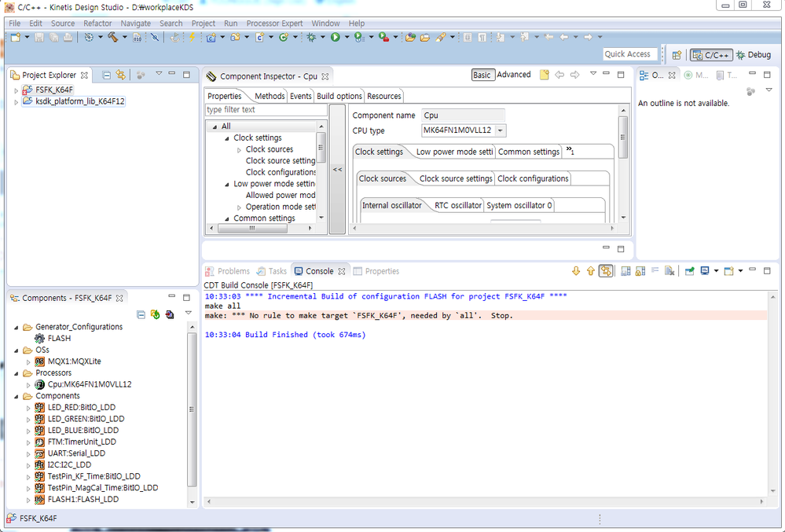This screenshot has width=785, height=532.
Task: Expand FSFK_K64F project in Project Explorer
Action: tap(16, 90)
